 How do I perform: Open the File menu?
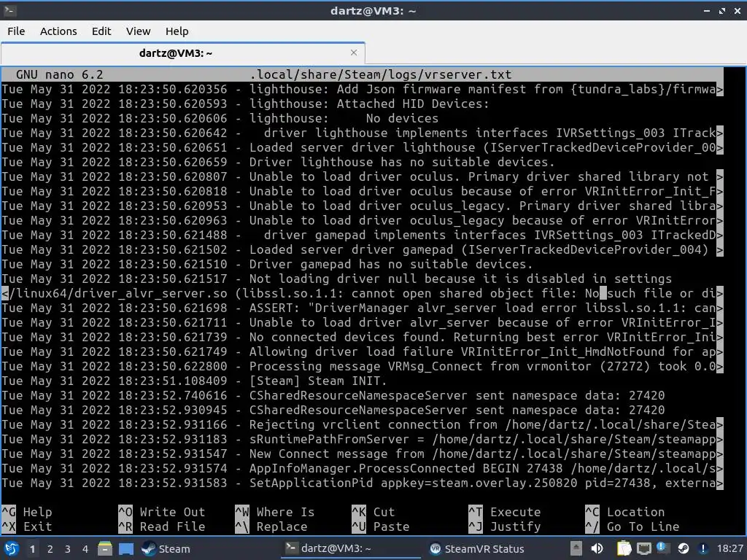coord(16,31)
